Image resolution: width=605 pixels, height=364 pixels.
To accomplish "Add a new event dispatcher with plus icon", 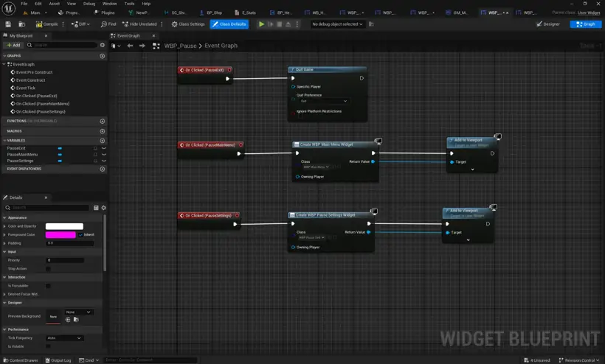I will [x=103, y=169].
